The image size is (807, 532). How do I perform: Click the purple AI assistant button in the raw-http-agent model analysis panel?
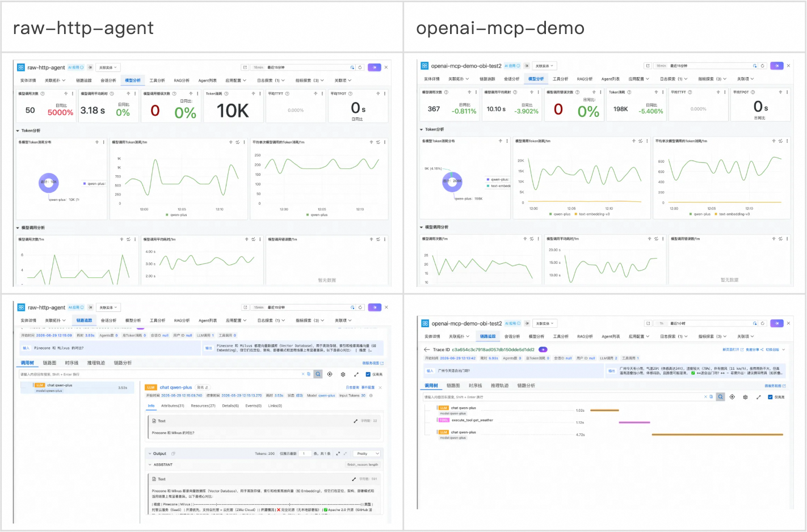375,67
